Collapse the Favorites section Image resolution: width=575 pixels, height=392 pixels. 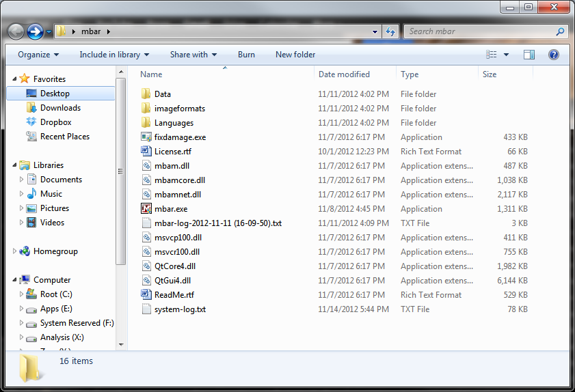click(15, 79)
